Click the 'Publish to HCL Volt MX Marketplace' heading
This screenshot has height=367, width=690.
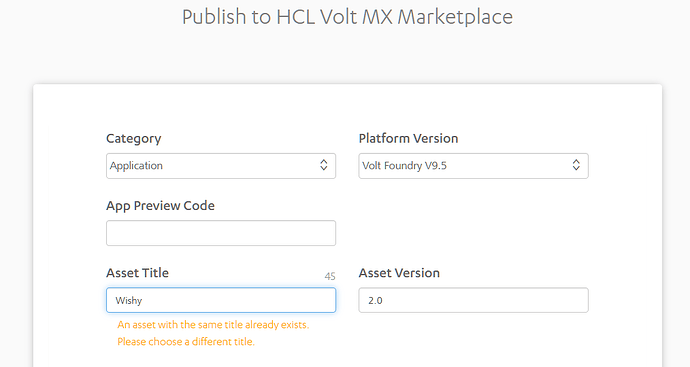pos(347,18)
